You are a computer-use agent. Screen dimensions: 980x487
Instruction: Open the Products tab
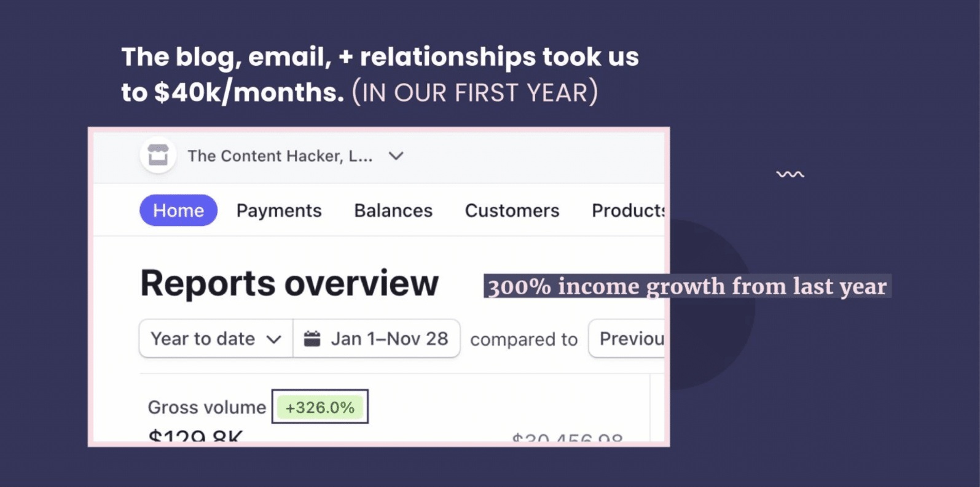pyautogui.click(x=629, y=211)
